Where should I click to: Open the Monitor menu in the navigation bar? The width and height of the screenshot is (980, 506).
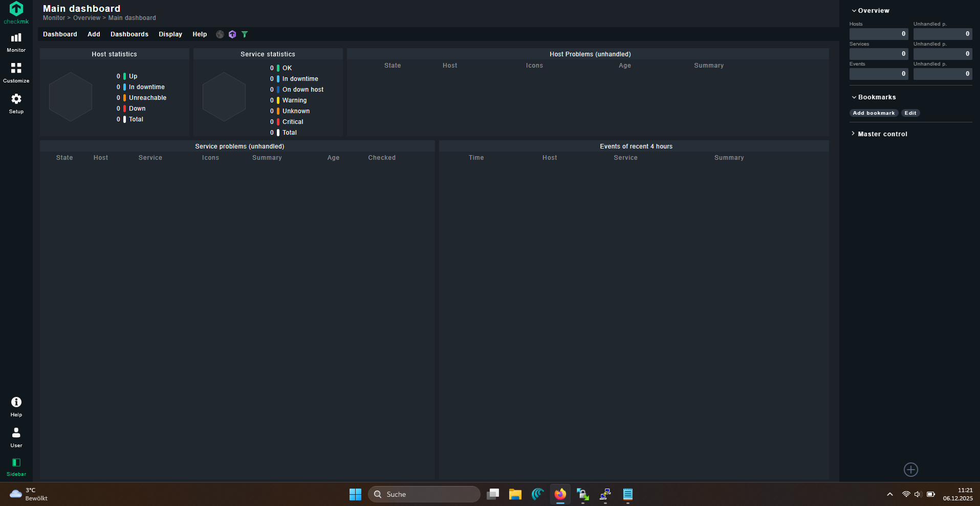coord(16,42)
